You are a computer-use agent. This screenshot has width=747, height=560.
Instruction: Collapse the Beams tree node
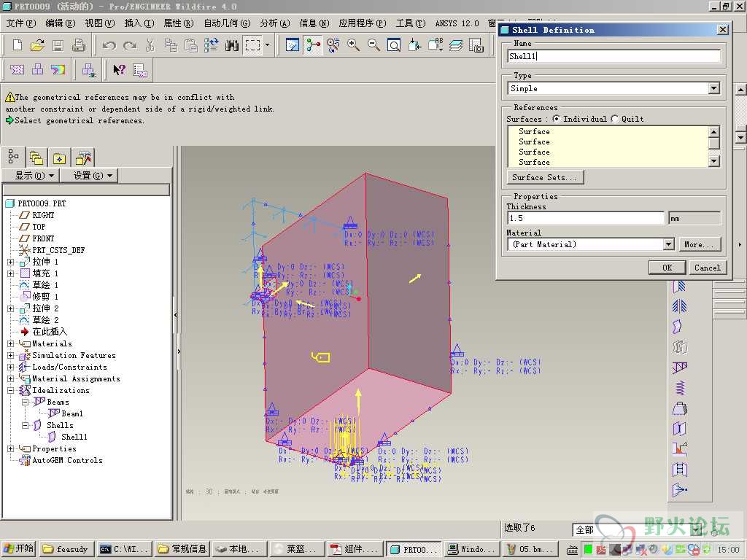[x=25, y=402]
